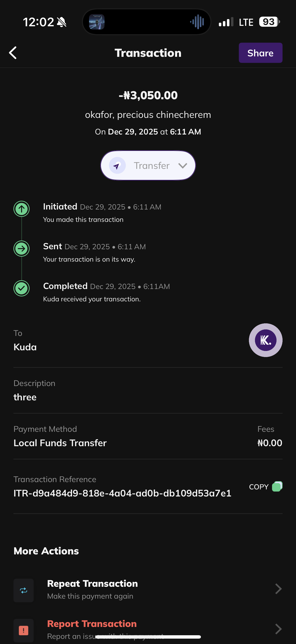Tap the home indicator bar

[148, 637]
